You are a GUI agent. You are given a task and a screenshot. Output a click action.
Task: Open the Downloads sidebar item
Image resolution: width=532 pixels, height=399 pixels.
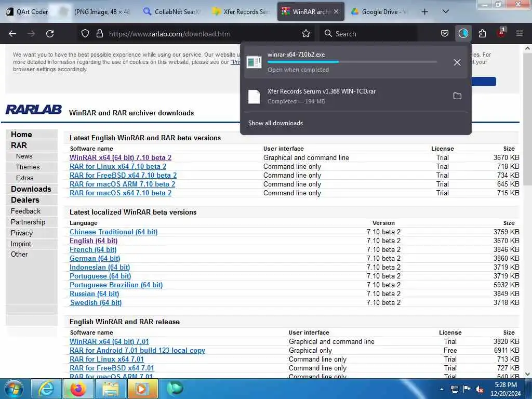coord(31,189)
